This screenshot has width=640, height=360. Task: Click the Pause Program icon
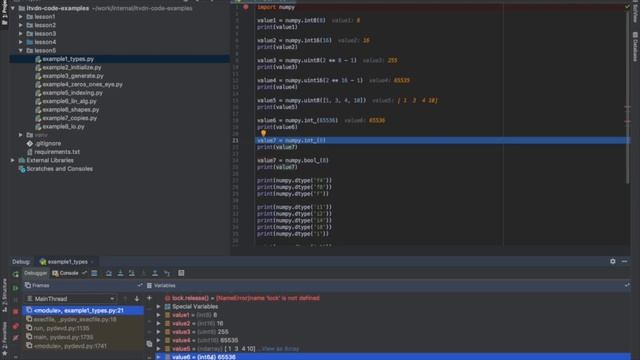pyautogui.click(x=16, y=300)
